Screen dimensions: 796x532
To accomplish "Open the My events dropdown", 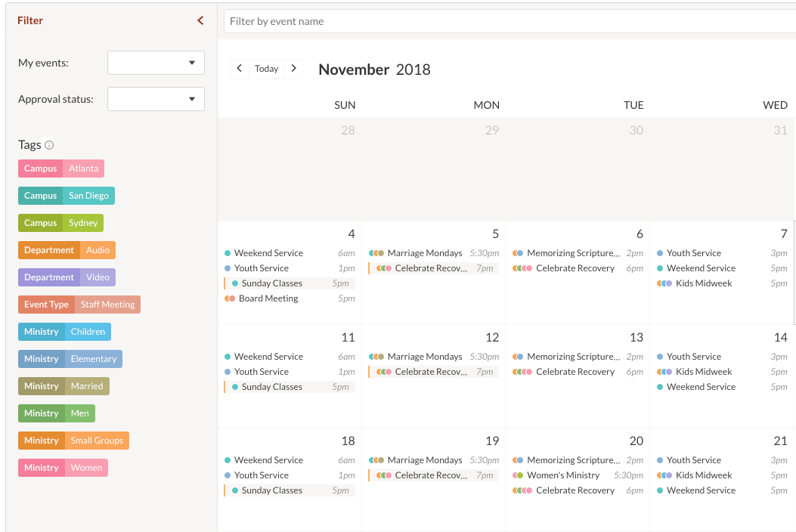I will [156, 63].
